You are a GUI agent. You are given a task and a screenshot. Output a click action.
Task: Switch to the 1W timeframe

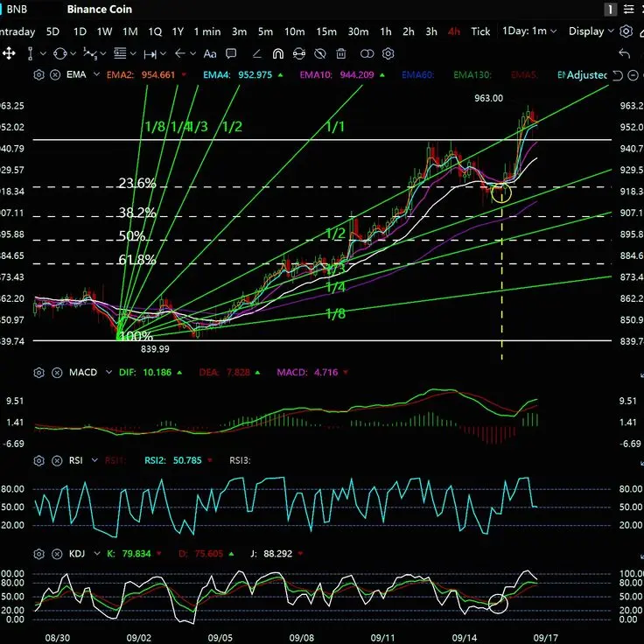coord(104,31)
